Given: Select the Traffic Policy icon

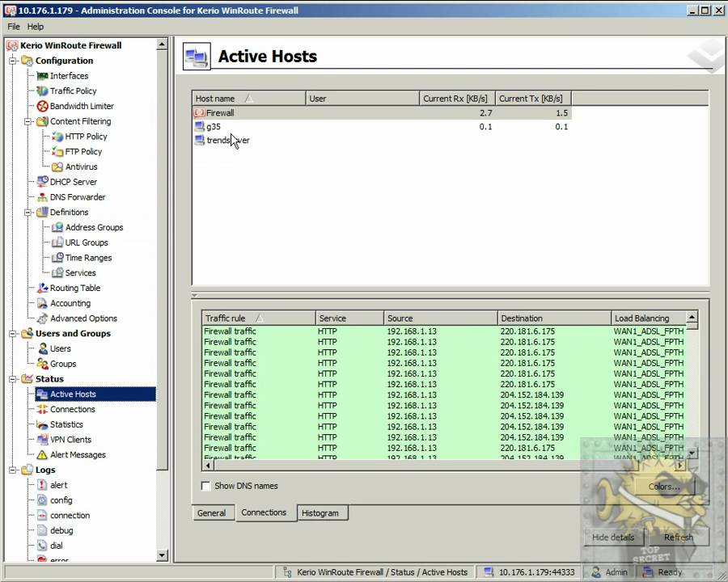Looking at the screenshot, I should (42, 91).
